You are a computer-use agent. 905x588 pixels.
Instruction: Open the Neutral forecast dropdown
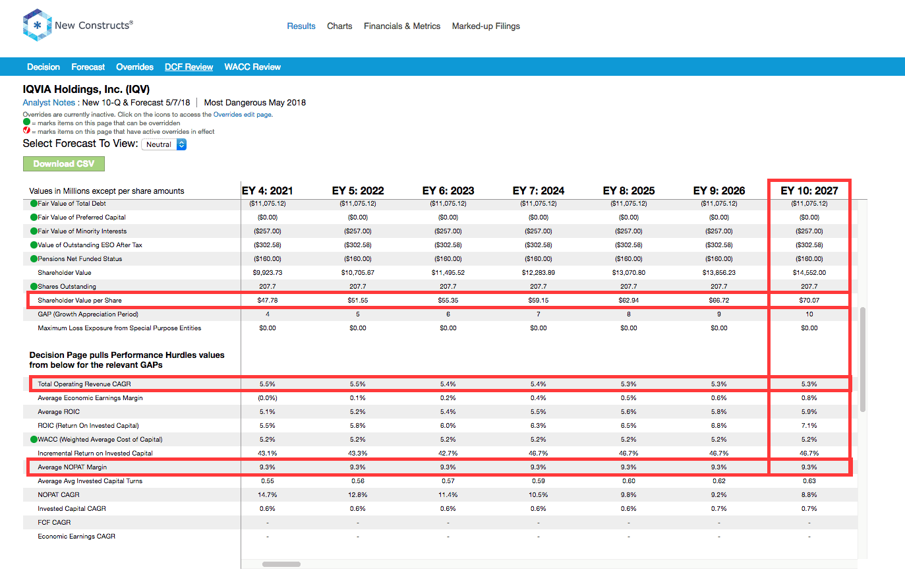click(164, 144)
